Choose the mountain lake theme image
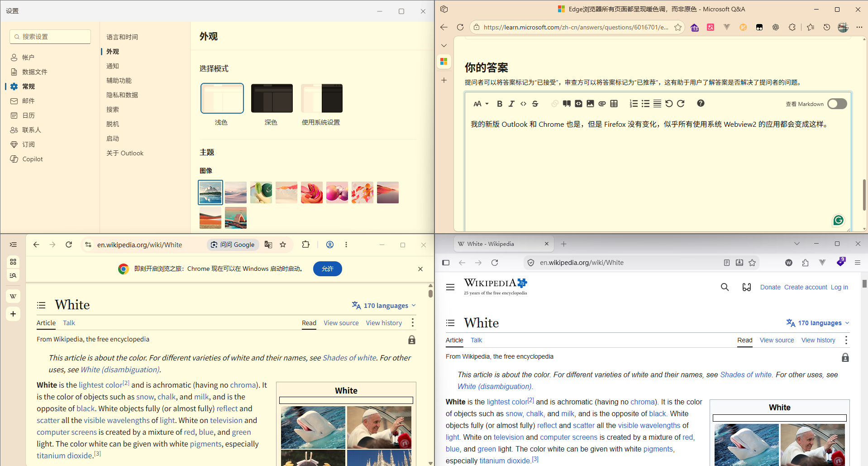The height and width of the screenshot is (466, 868). (x=210, y=192)
